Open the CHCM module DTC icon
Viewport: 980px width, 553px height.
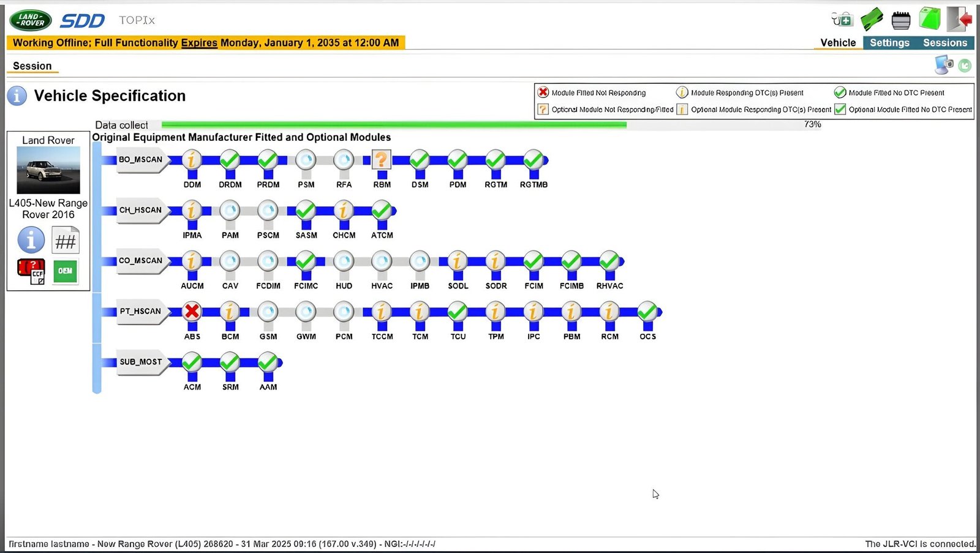click(x=344, y=211)
